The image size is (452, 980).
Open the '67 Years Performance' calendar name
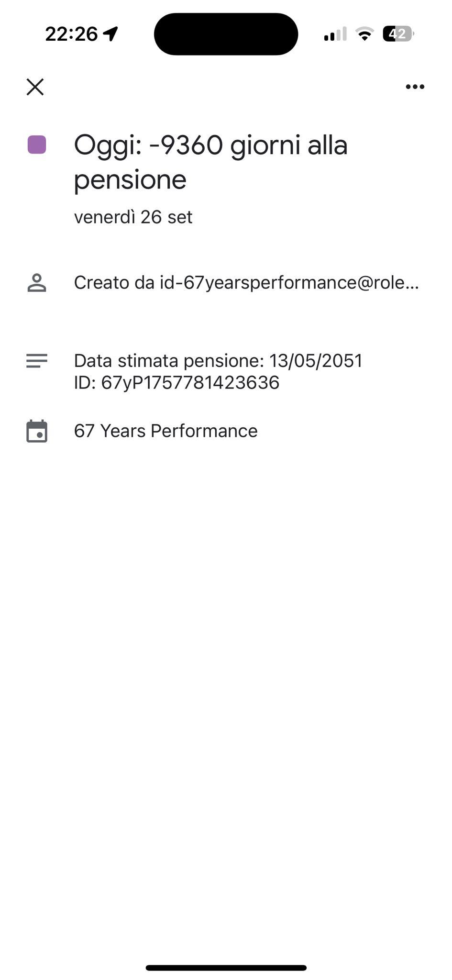point(165,431)
